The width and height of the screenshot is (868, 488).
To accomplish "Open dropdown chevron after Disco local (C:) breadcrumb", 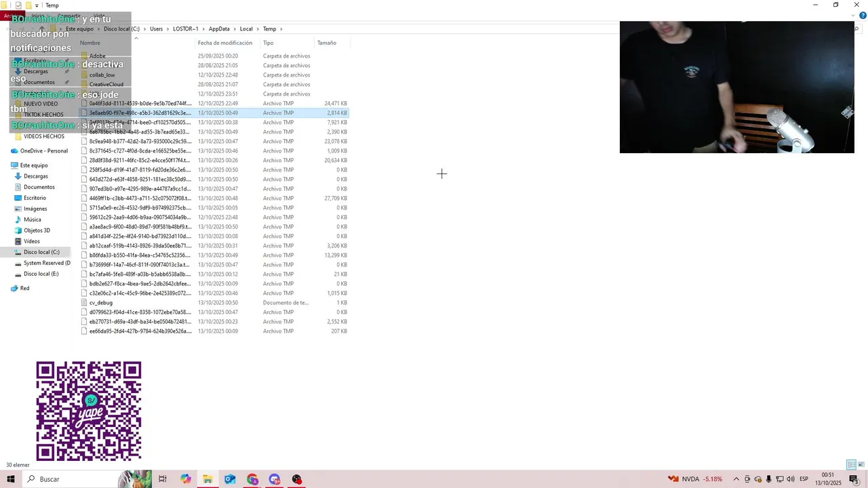I will point(144,29).
